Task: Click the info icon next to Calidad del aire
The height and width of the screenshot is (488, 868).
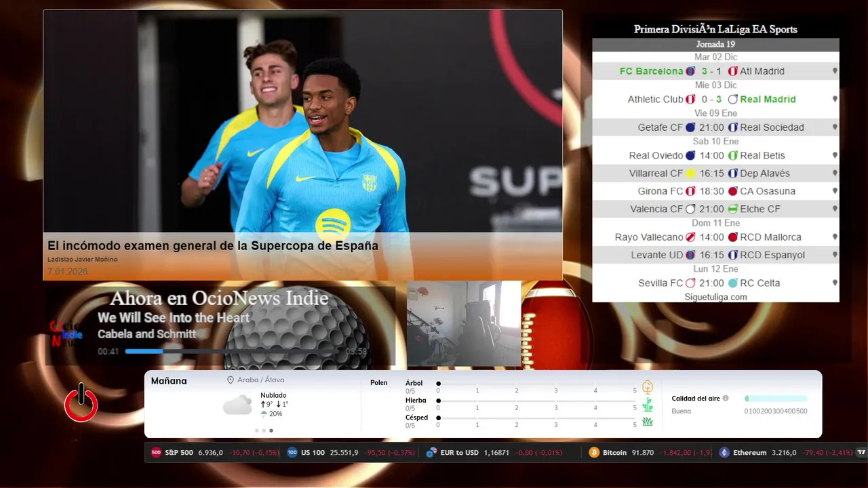Action: (x=726, y=399)
